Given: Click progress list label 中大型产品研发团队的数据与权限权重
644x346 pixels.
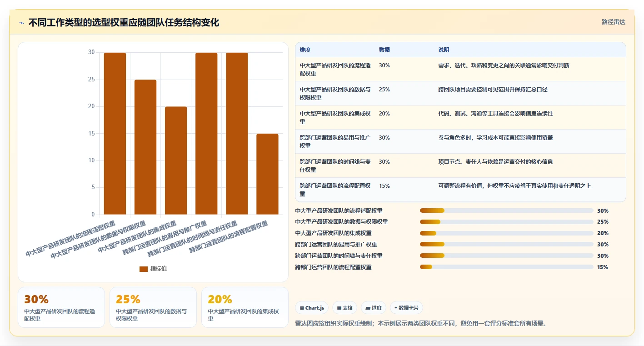Looking at the screenshot, I should click(341, 222).
